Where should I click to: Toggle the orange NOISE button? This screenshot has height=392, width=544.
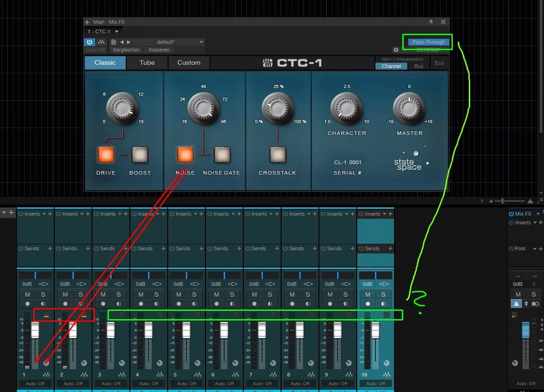185,155
